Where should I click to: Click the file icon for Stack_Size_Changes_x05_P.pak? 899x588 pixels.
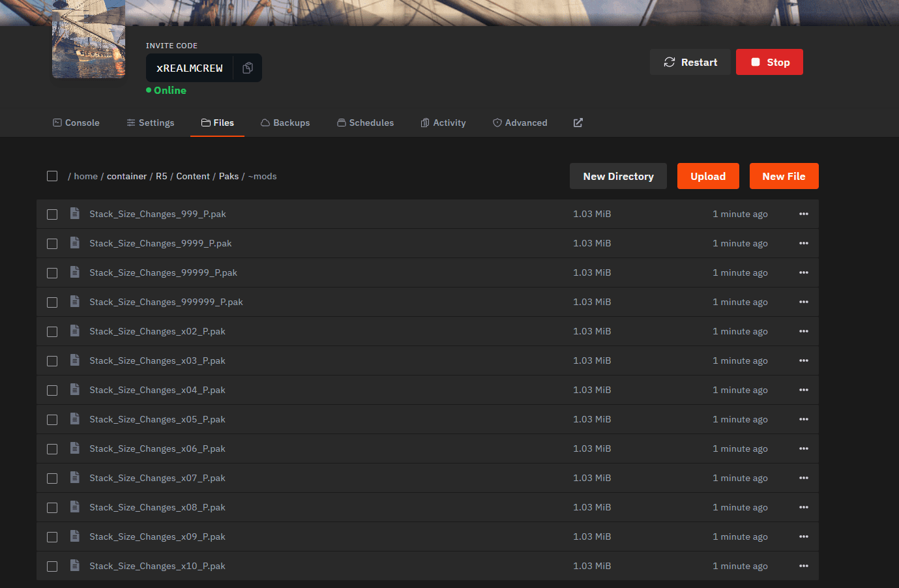click(x=75, y=419)
